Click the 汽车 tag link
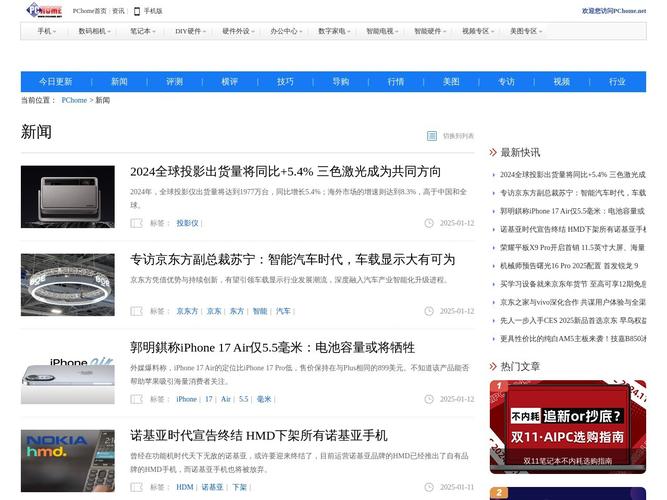The width and height of the screenshot is (667, 500). tap(283, 311)
